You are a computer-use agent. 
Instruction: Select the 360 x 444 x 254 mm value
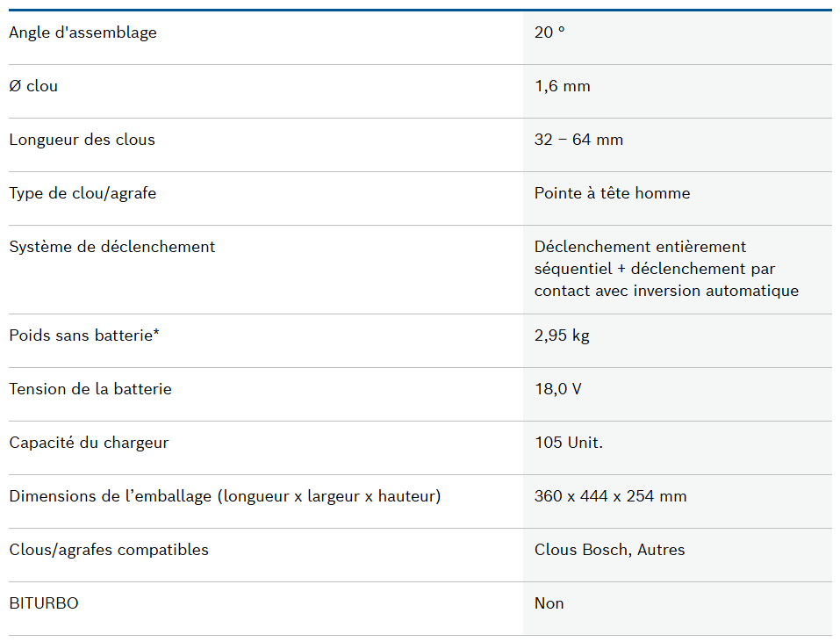point(610,497)
